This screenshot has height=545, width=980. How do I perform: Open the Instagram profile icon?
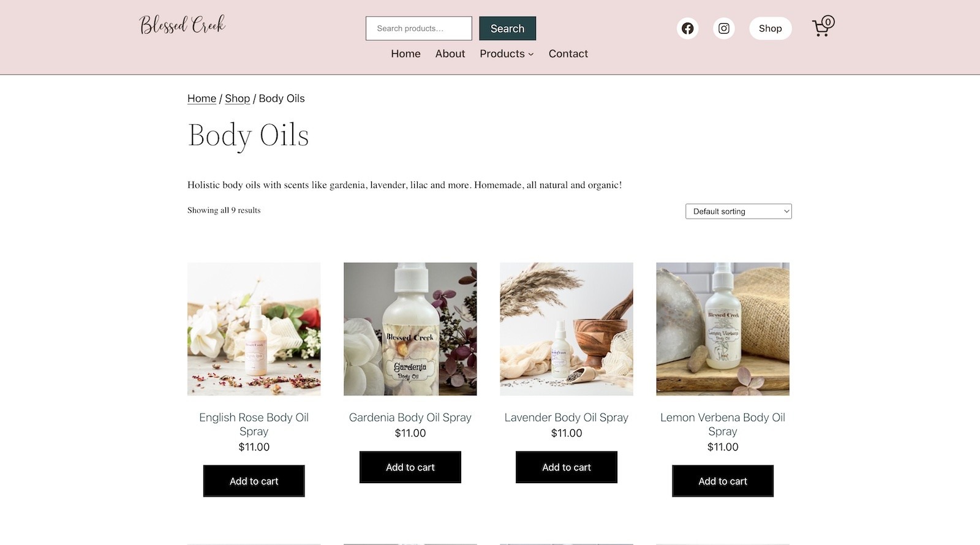pos(723,28)
